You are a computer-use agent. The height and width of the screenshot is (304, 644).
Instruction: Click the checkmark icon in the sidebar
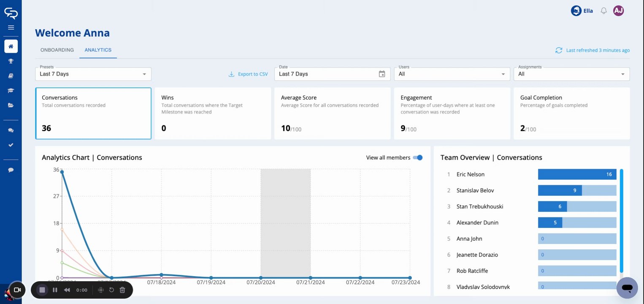(11, 145)
